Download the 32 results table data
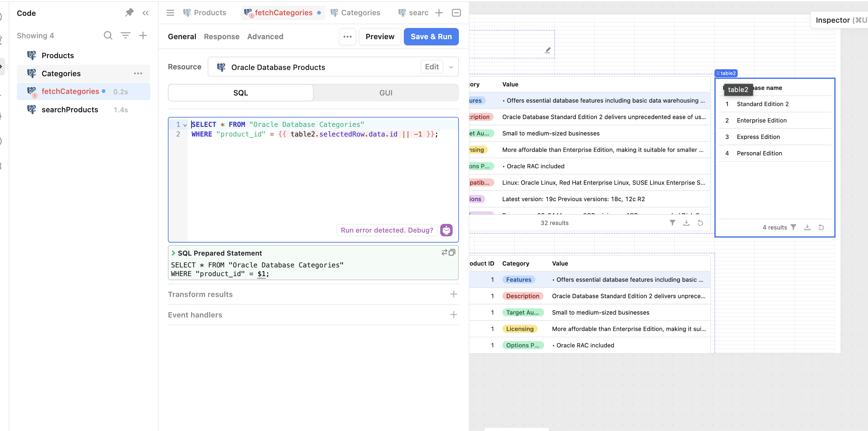This screenshot has width=868, height=431. click(x=686, y=223)
